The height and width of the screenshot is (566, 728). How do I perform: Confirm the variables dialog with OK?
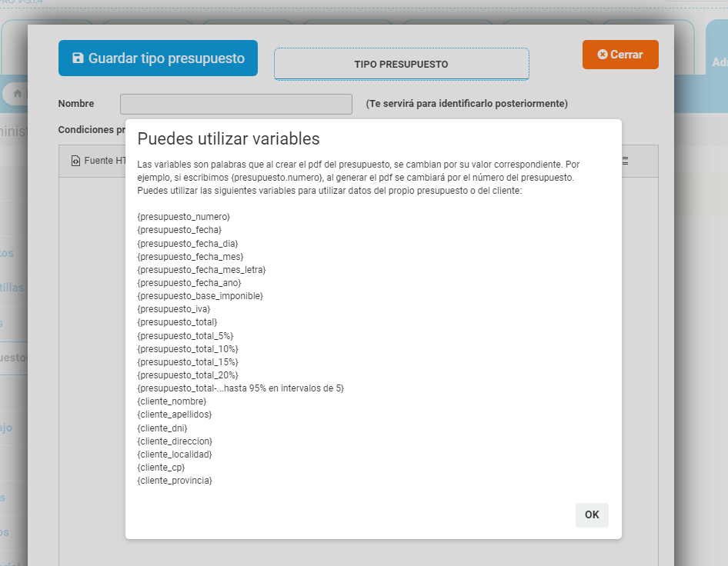point(592,514)
